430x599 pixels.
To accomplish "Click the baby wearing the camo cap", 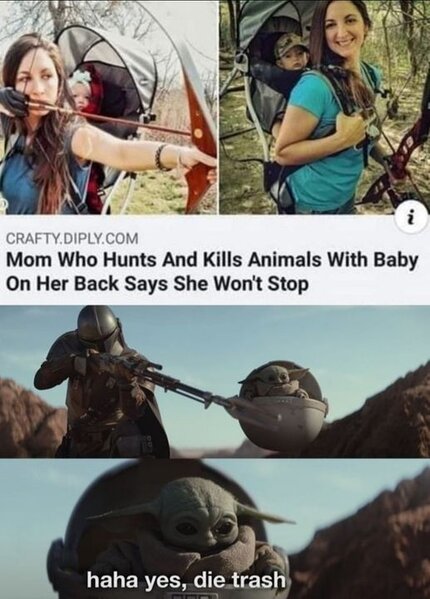I will (x=292, y=52).
